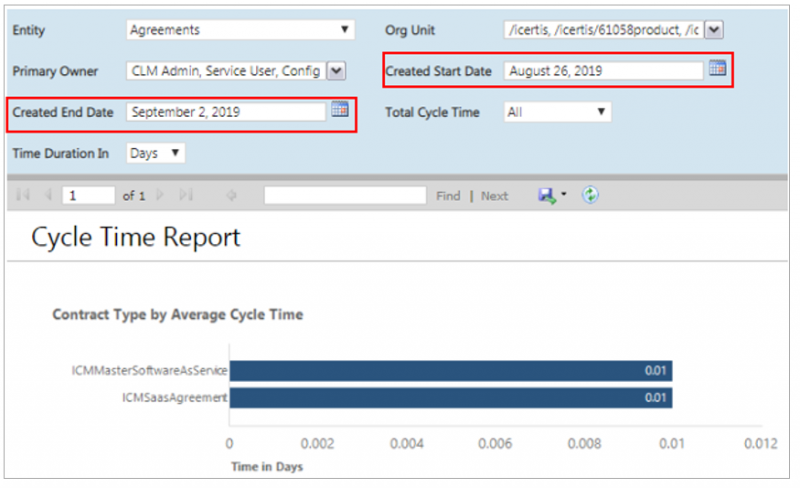
Task: Click the Next search result link
Action: click(x=494, y=196)
